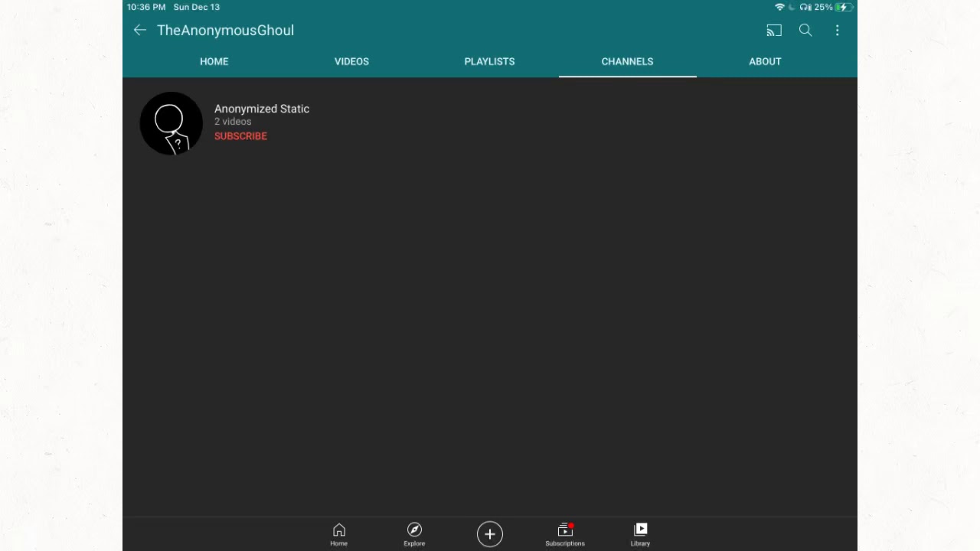980x551 pixels.
Task: Open search with the magnifier icon
Action: (805, 31)
